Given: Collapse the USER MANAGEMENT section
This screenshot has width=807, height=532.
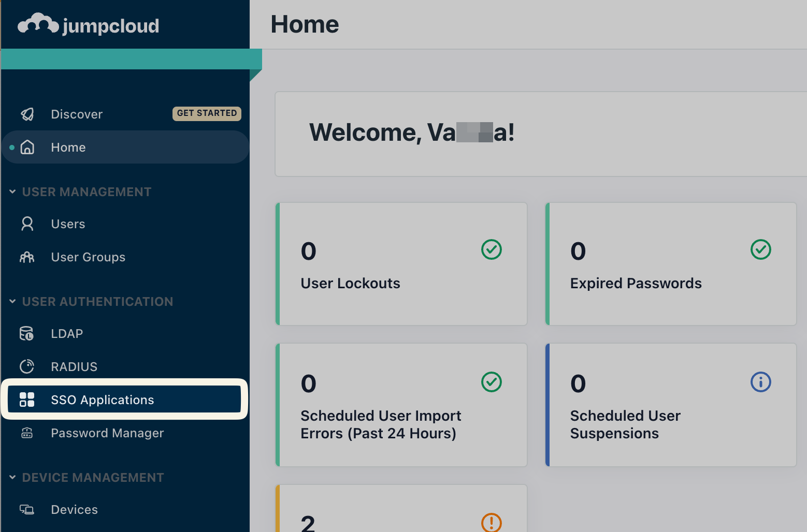Looking at the screenshot, I should [x=12, y=191].
